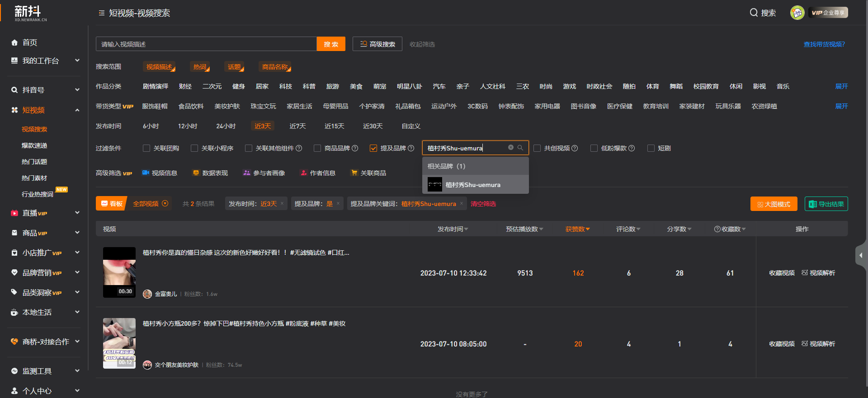Open the user avatar profile
The width and height of the screenshot is (868, 398).
[x=797, y=13]
